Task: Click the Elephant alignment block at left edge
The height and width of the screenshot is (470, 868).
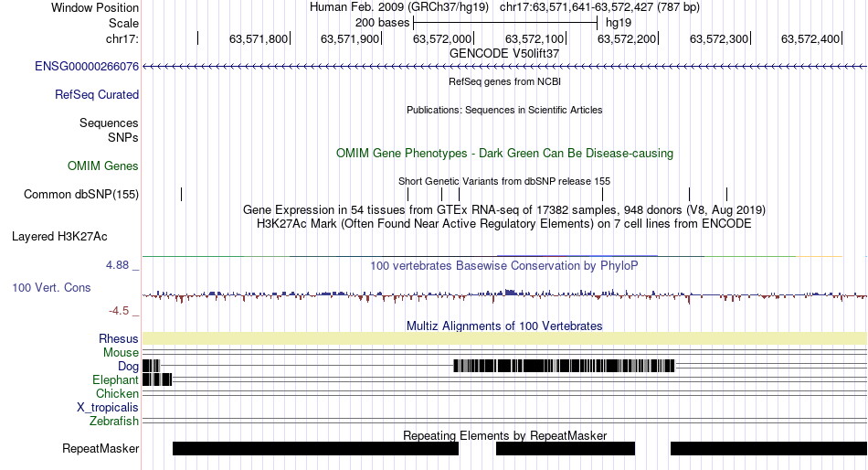Action: pyautogui.click(x=157, y=379)
